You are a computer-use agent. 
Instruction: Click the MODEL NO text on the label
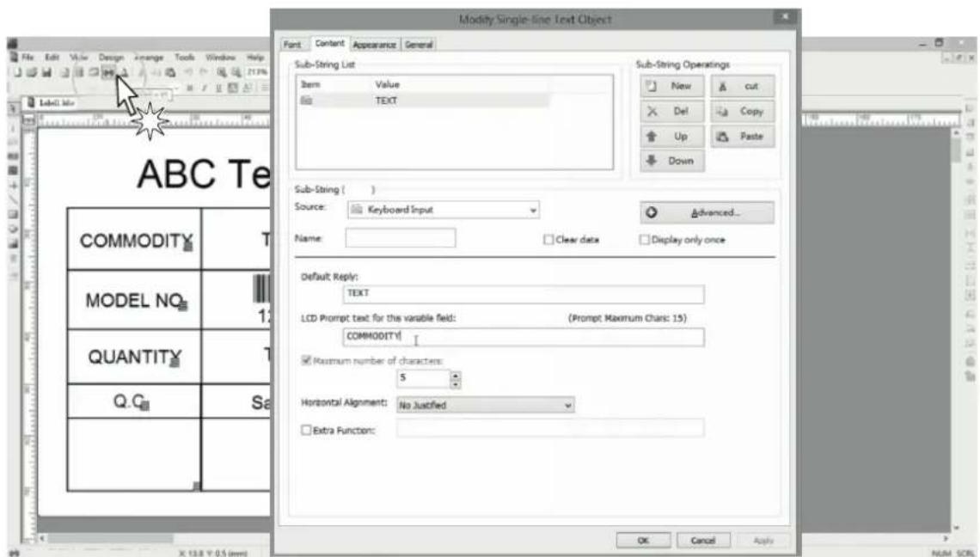134,301
